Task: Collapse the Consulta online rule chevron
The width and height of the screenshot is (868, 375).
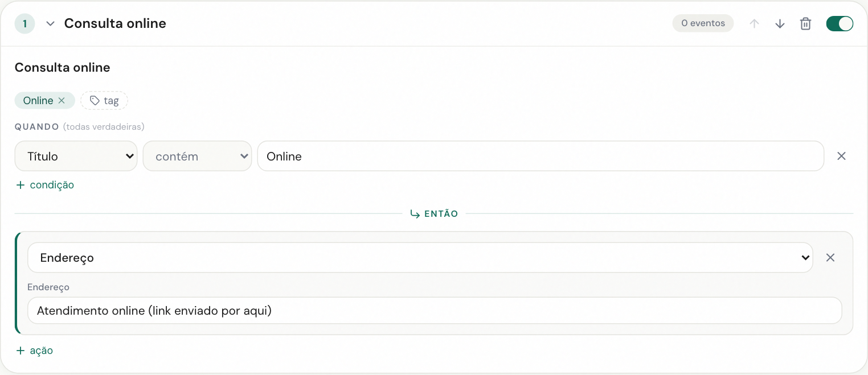Action: pos(51,24)
